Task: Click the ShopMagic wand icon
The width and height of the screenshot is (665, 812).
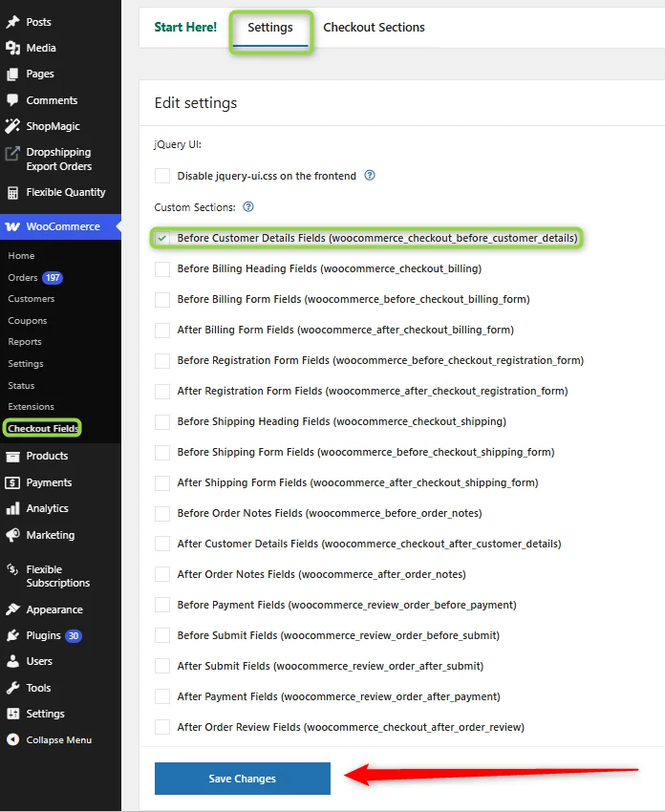Action: pyautogui.click(x=12, y=126)
